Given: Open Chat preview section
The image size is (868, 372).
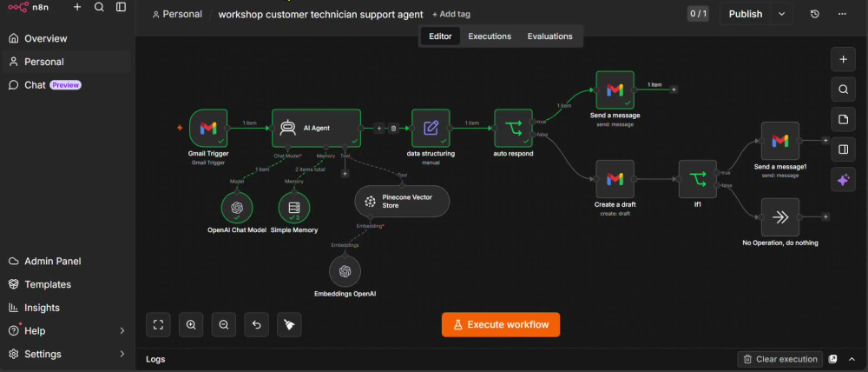Looking at the screenshot, I should [x=67, y=85].
